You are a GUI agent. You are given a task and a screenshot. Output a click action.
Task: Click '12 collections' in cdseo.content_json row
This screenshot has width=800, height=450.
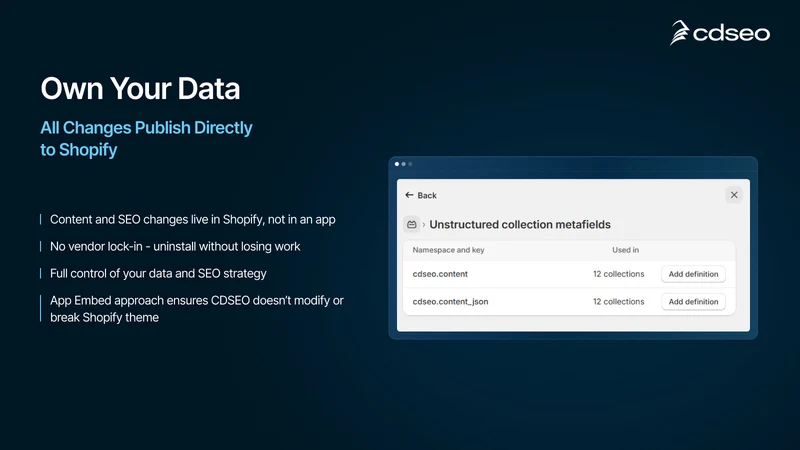click(618, 302)
